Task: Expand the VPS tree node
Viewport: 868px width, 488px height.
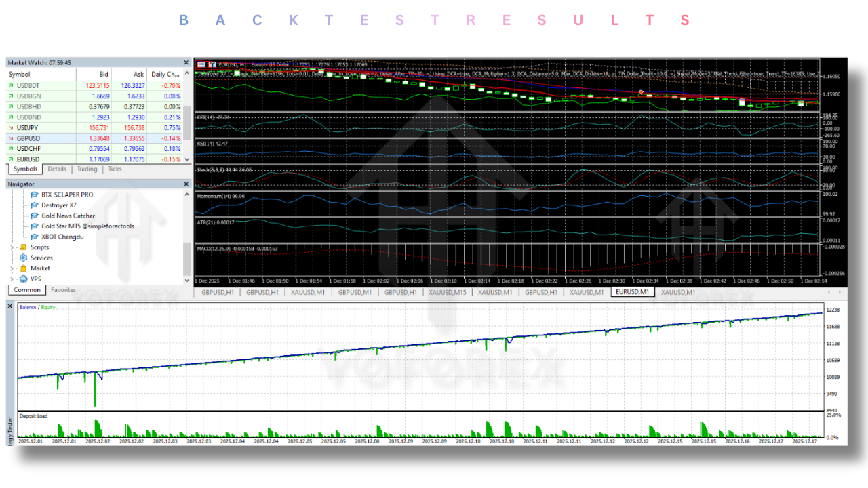Action: [x=12, y=279]
